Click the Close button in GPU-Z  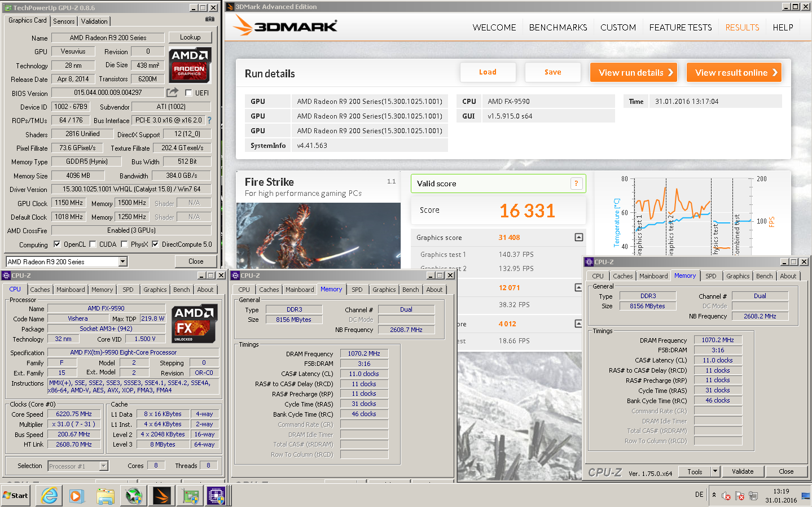pyautogui.click(x=196, y=261)
